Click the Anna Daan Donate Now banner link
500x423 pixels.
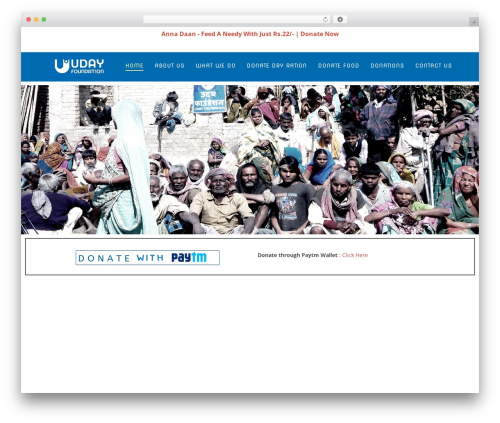(x=250, y=34)
